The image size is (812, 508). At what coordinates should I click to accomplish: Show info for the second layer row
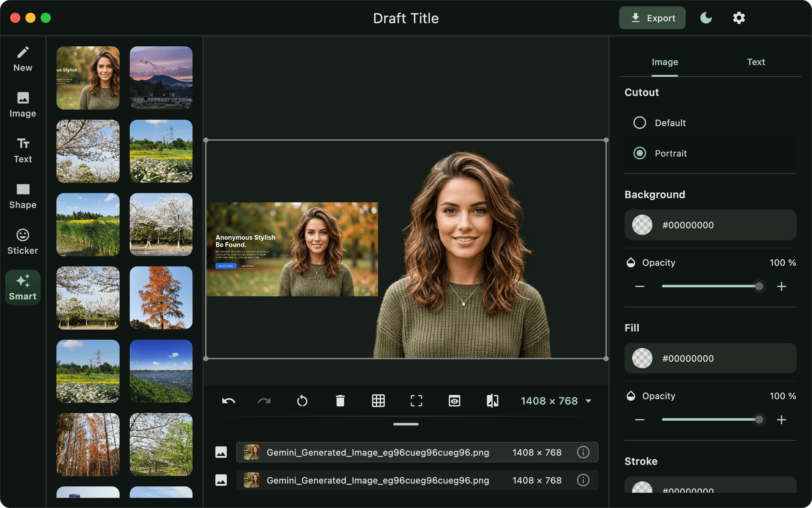click(583, 480)
